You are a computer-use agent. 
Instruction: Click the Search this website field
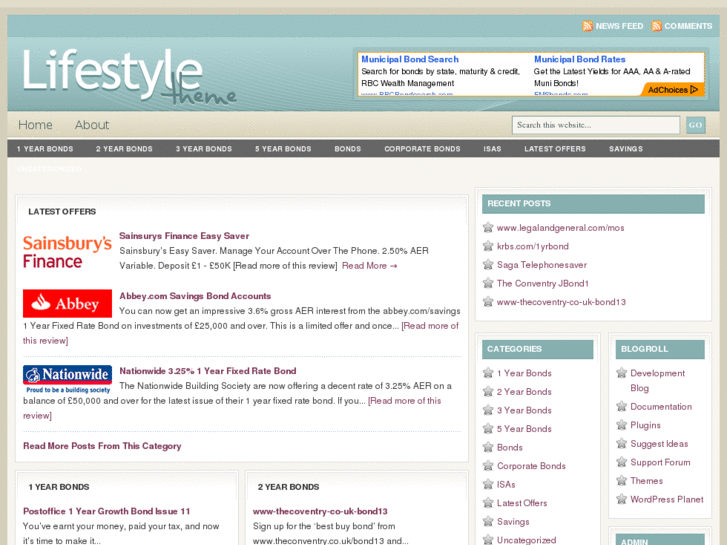596,125
